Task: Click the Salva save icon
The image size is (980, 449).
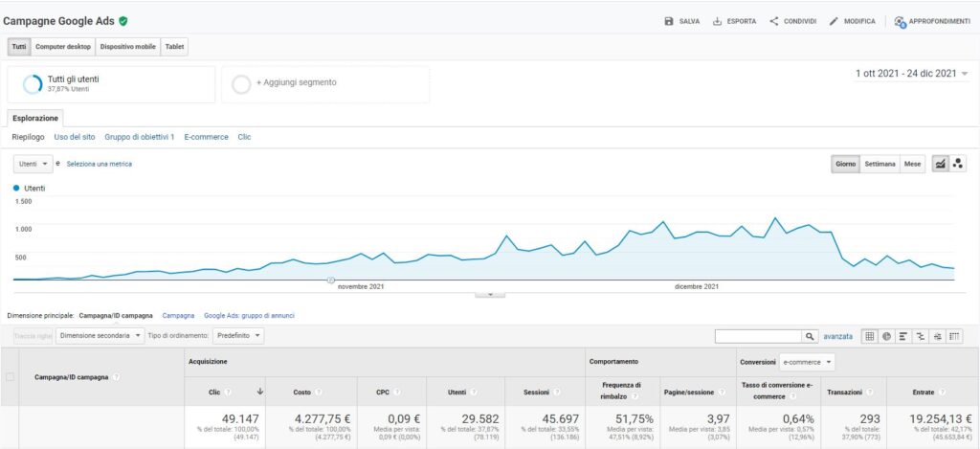Action: point(669,21)
